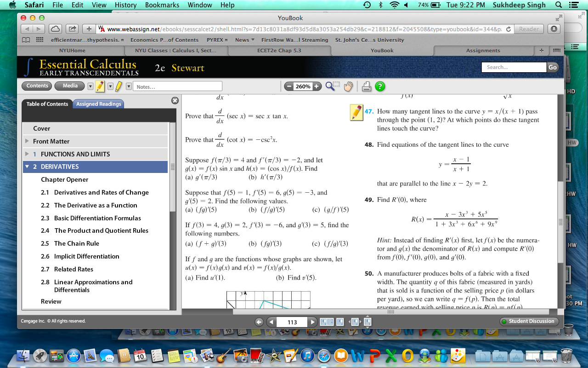Open iBooks from the Dock
The image size is (588, 368).
pyautogui.click(x=341, y=355)
